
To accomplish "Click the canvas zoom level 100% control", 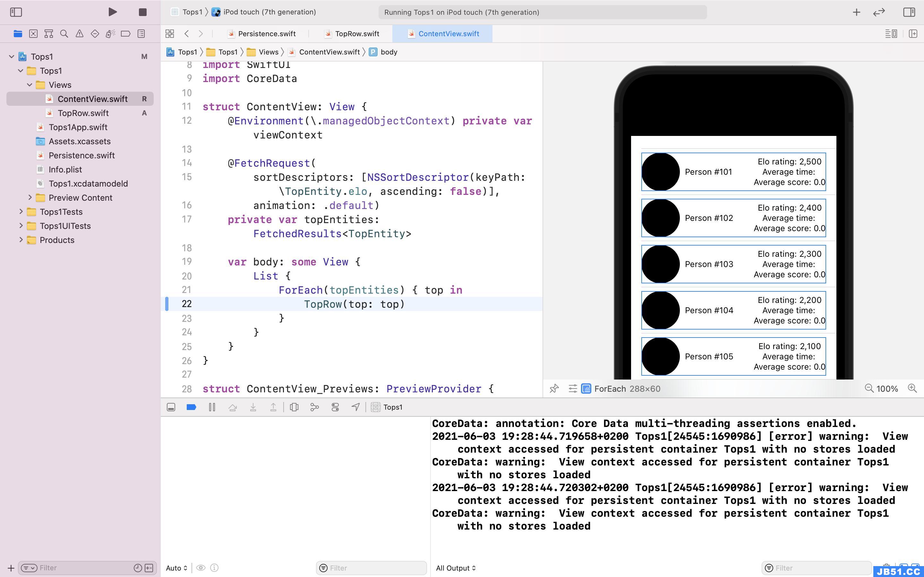I will (x=889, y=388).
